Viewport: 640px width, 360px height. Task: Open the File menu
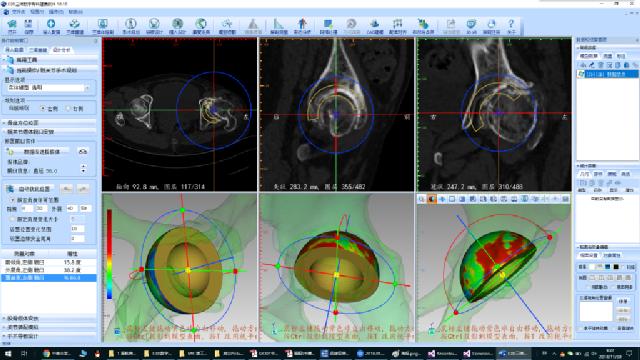pos(18,12)
